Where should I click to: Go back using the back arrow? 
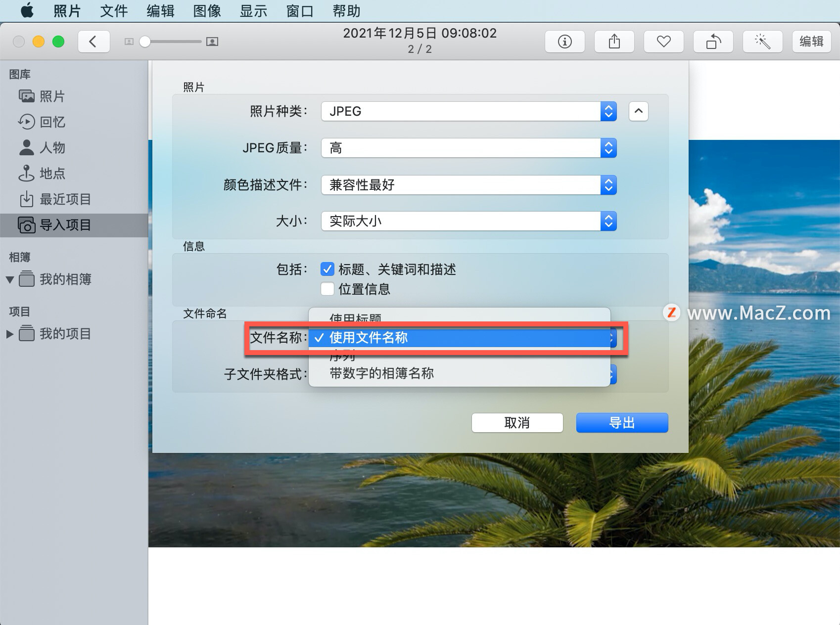94,42
